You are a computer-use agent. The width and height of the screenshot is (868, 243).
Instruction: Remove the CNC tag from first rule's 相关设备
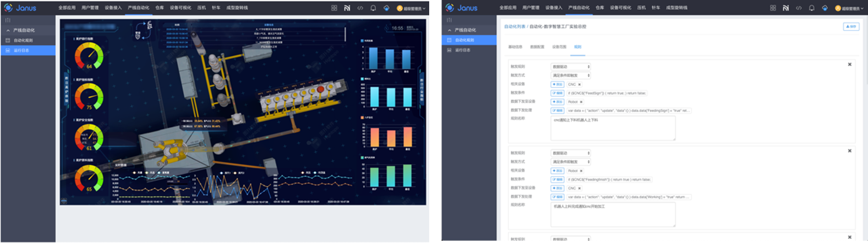click(x=579, y=85)
